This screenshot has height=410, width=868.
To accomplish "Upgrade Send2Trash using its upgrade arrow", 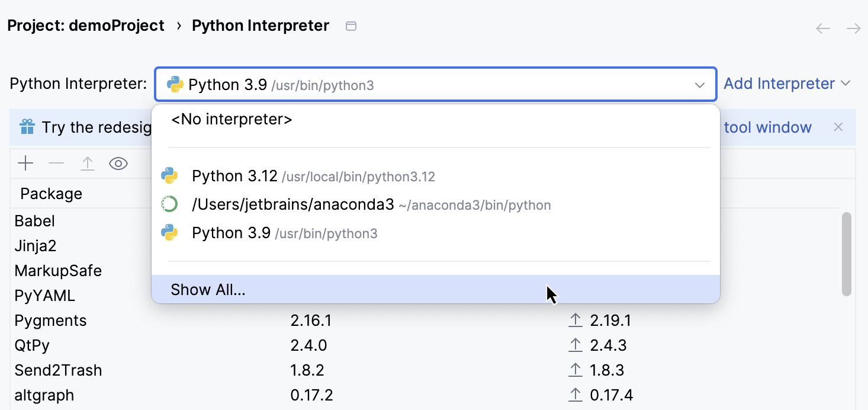I will pyautogui.click(x=574, y=370).
